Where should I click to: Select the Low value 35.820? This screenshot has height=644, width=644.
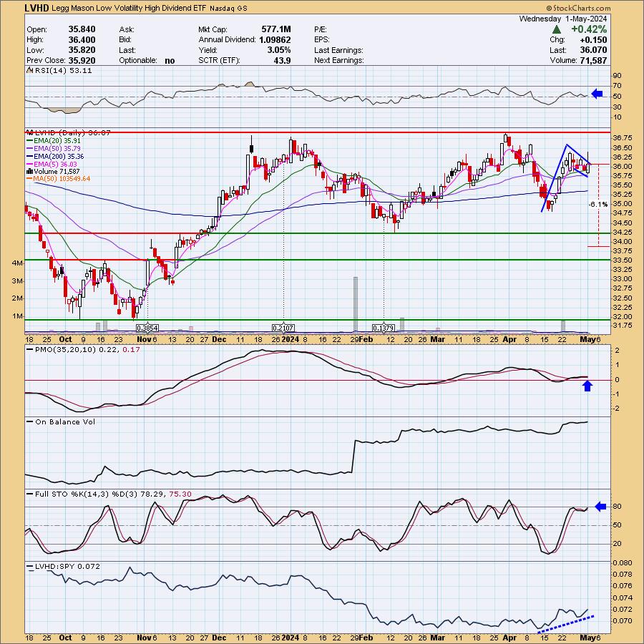click(82, 50)
